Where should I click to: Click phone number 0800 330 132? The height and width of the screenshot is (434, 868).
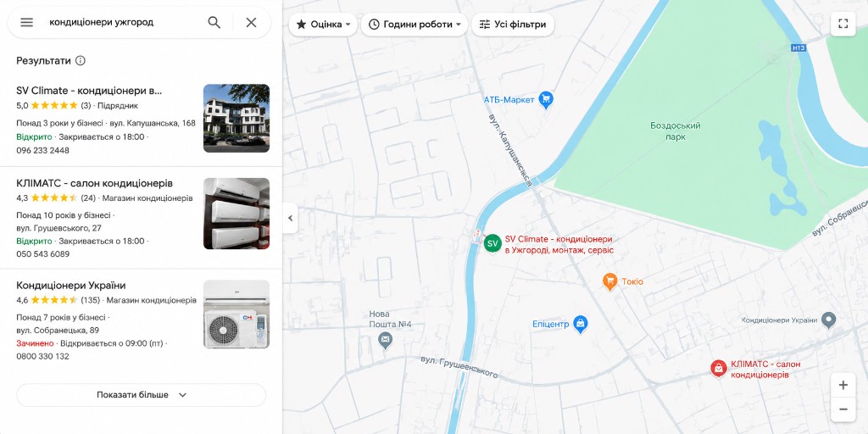coord(42,356)
